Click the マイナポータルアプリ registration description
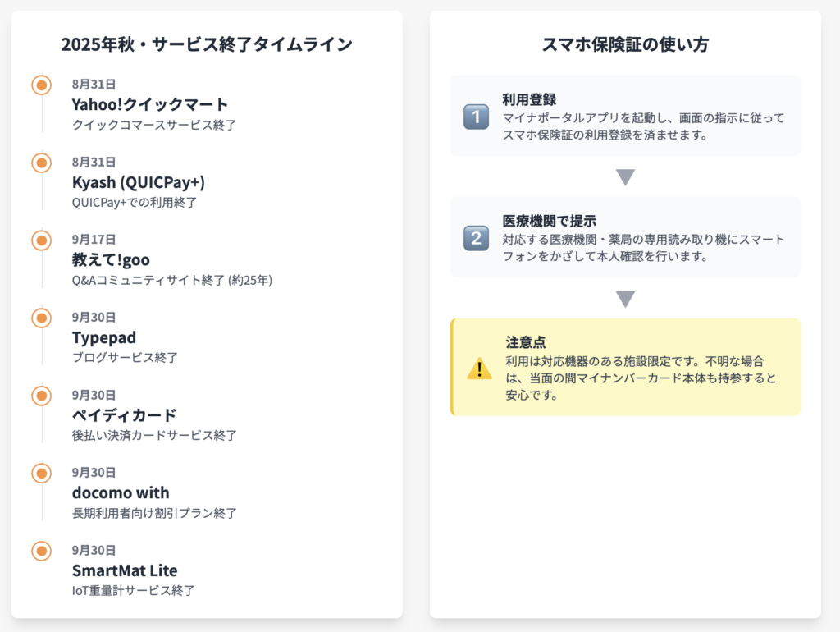 coord(643,126)
